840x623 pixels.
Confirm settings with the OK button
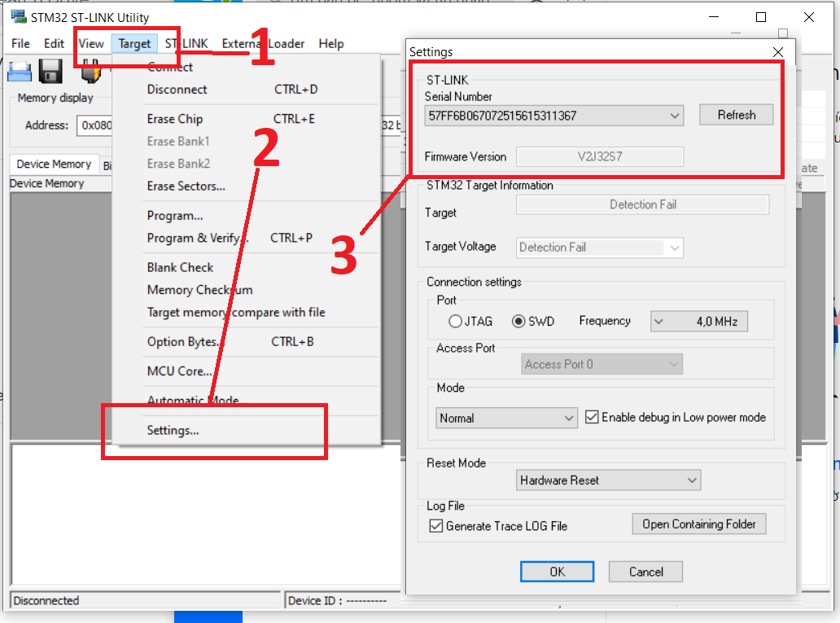557,572
